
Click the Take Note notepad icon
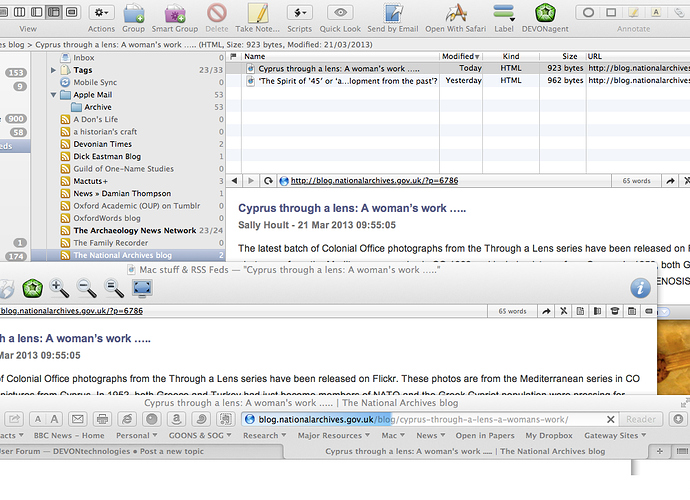(258, 13)
